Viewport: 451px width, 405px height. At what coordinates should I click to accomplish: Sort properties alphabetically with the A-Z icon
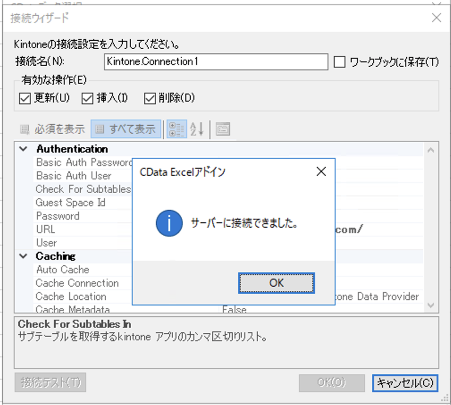(197, 129)
